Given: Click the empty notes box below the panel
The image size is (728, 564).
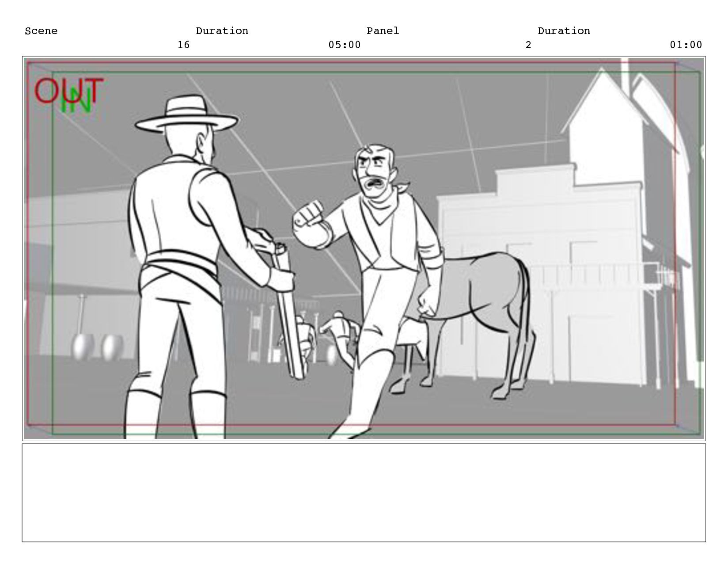Looking at the screenshot, I should coord(364,492).
